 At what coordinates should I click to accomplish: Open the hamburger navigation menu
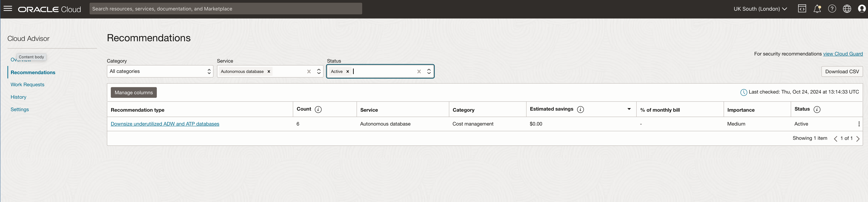(8, 8)
